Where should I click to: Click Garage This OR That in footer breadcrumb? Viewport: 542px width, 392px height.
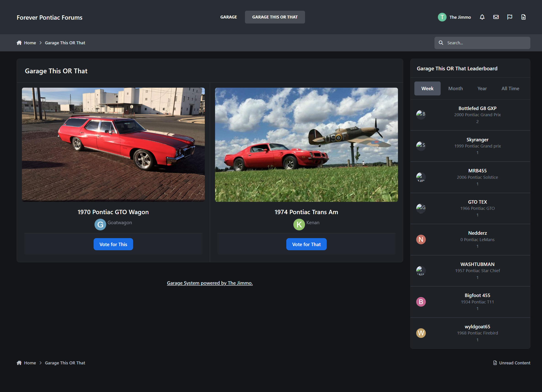65,363
